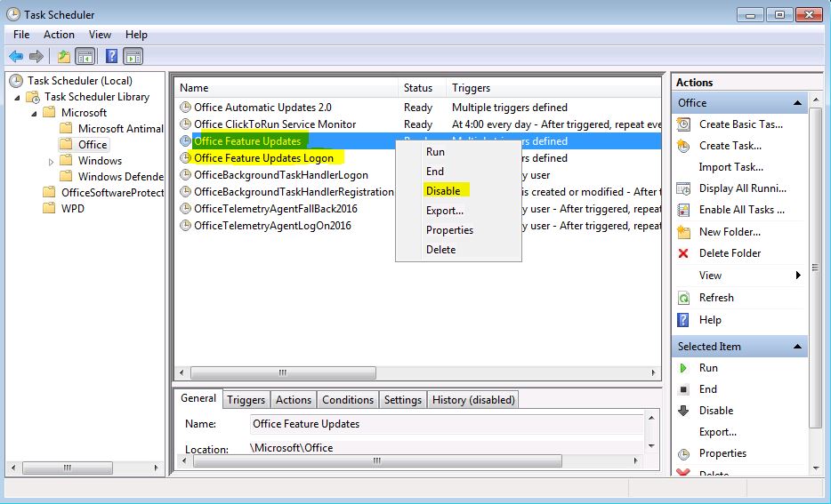Switch to the Conditions tab
The image size is (831, 504).
coord(348,400)
